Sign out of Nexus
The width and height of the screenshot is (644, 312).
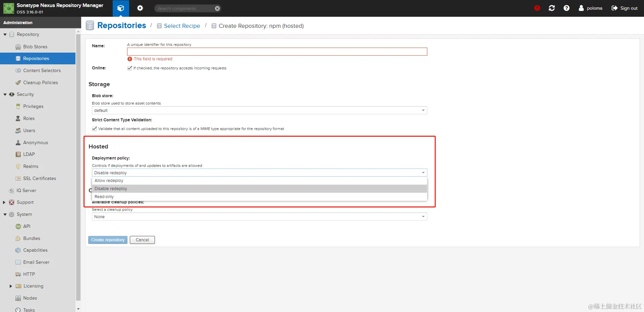[625, 8]
